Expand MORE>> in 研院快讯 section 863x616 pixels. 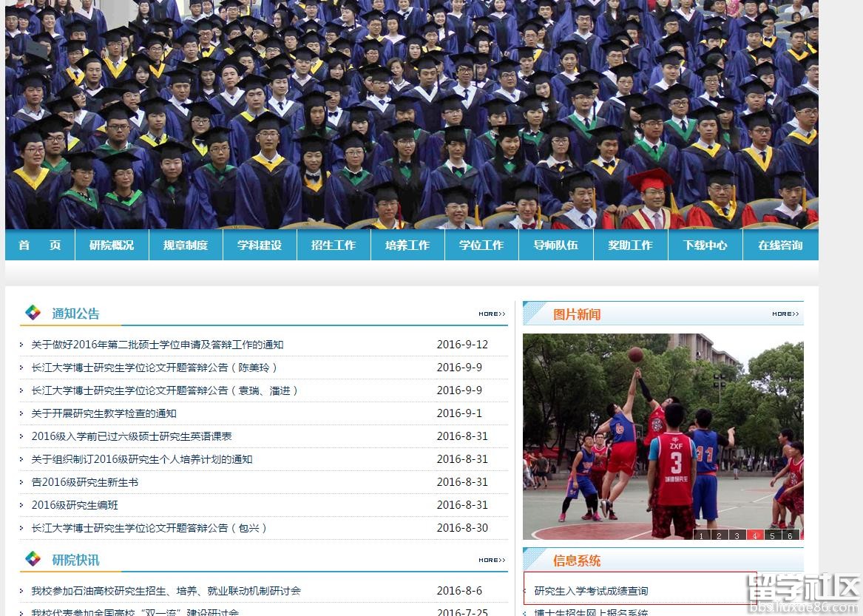coord(492,561)
